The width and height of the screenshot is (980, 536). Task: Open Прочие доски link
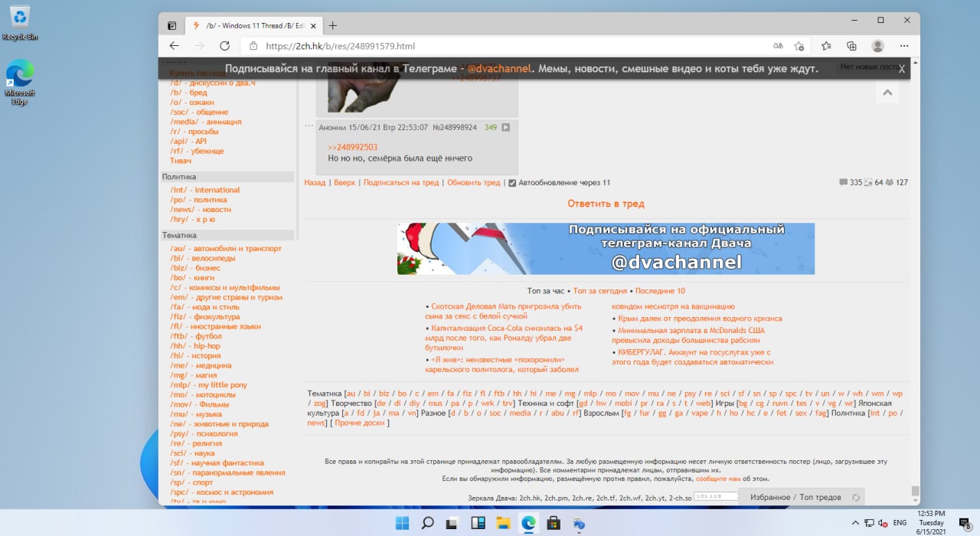(x=358, y=423)
